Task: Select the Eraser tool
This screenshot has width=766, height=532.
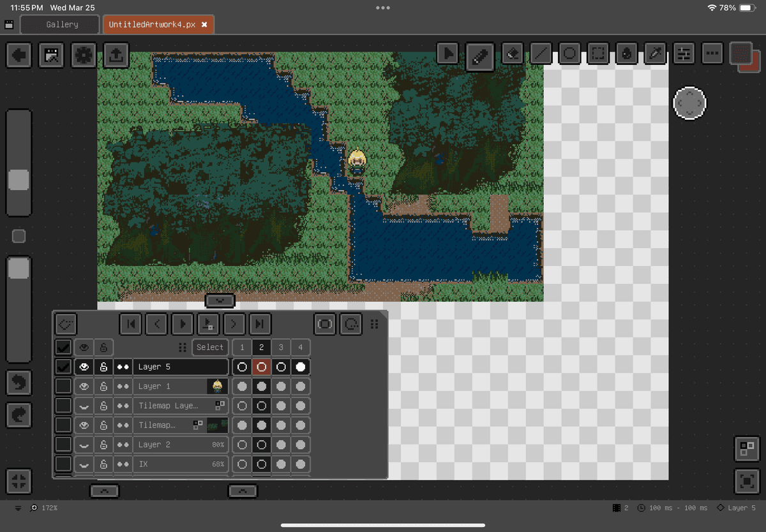Action: point(512,54)
